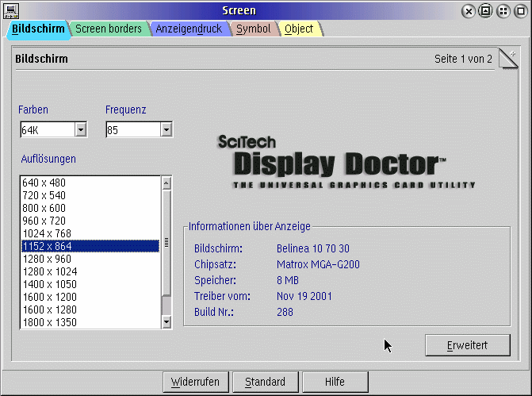
Task: Click the window close X button
Action: tap(469, 12)
